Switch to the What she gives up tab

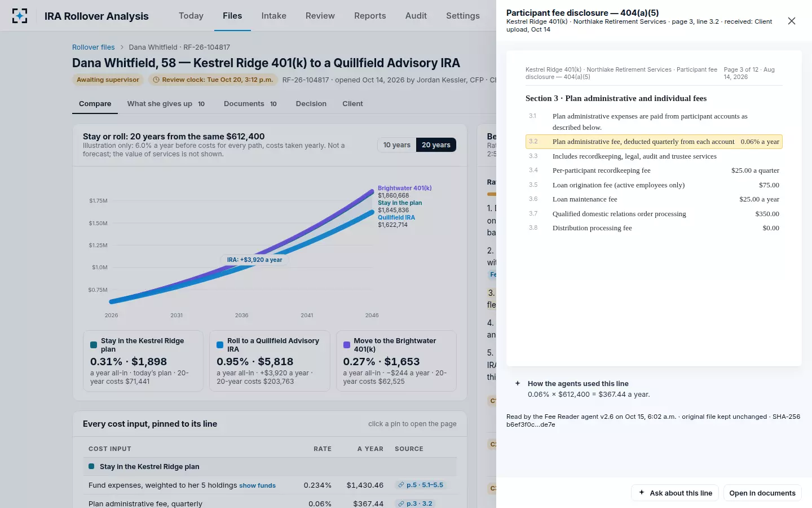tap(166, 104)
